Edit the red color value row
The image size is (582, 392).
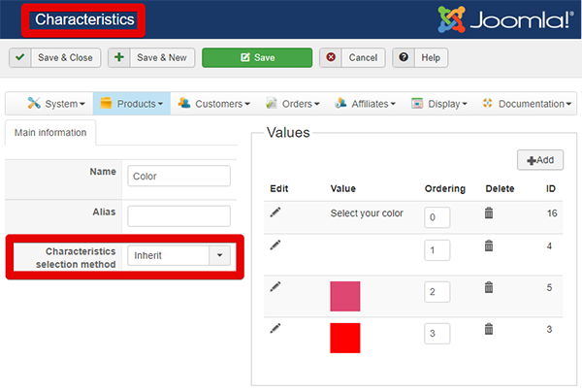(275, 330)
